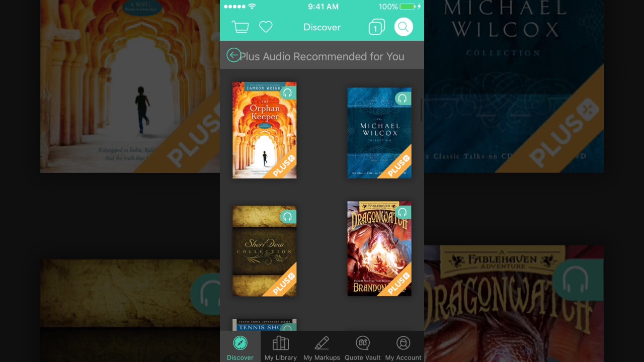Viewport: 644px width, 362px height.
Task: Tap headphones badge on Sheri Dew Collection
Action: [287, 217]
